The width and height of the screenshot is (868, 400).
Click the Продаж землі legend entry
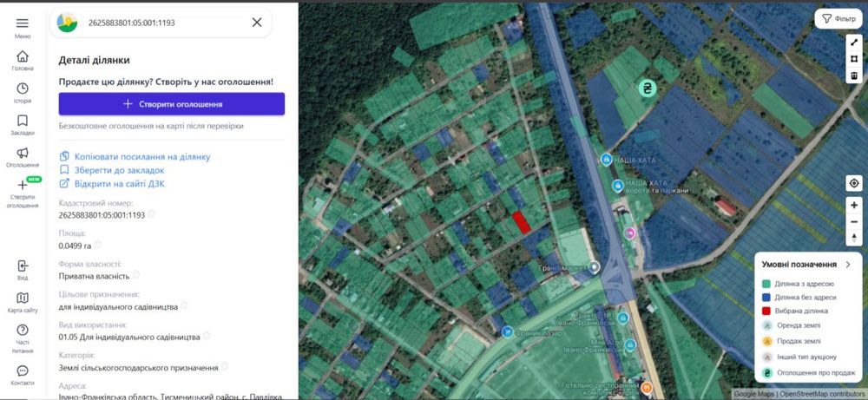[x=792, y=341]
